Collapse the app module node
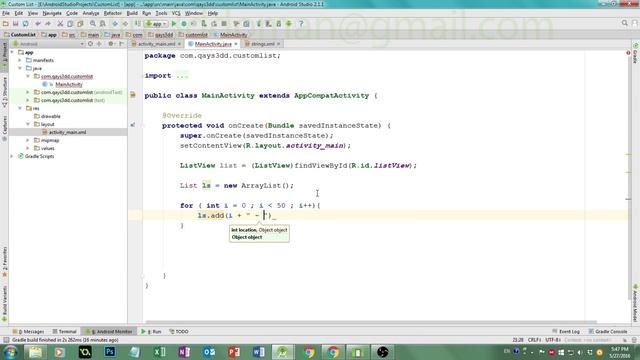The height and width of the screenshot is (360, 640). click(x=12, y=52)
